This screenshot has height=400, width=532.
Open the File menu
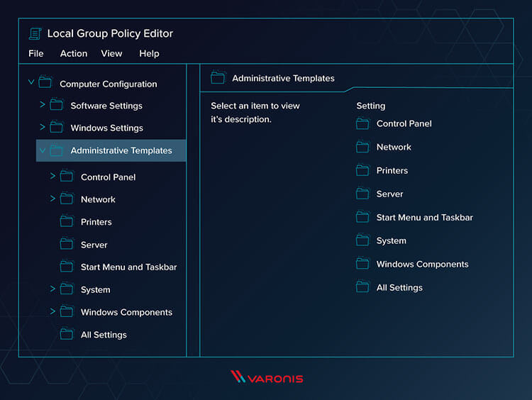tap(36, 54)
